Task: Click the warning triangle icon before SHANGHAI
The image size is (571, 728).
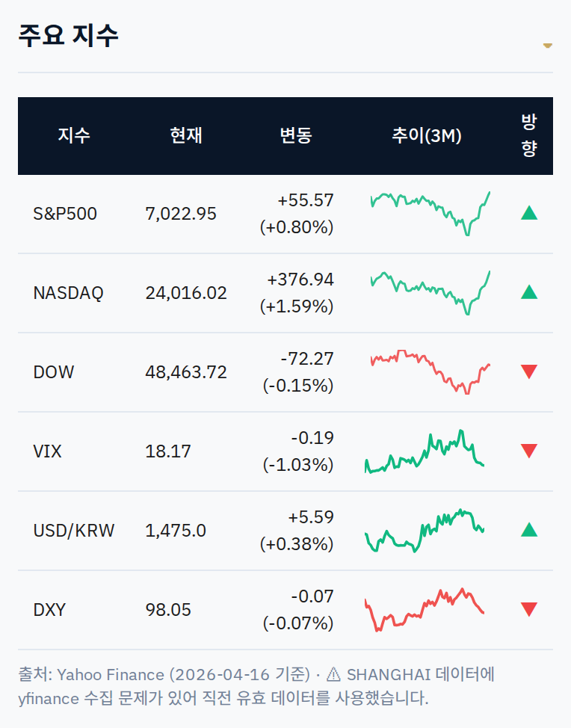Action: point(333,674)
